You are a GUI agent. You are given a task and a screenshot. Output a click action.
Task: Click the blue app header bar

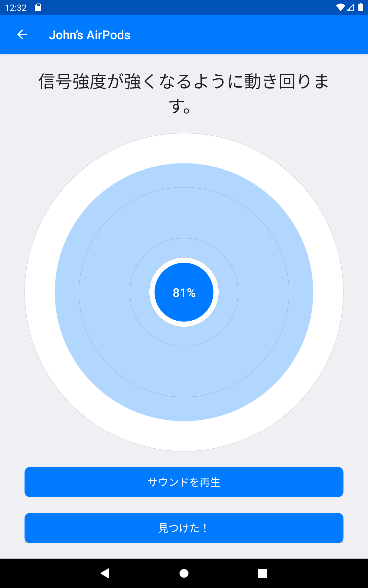(x=245, y=34)
